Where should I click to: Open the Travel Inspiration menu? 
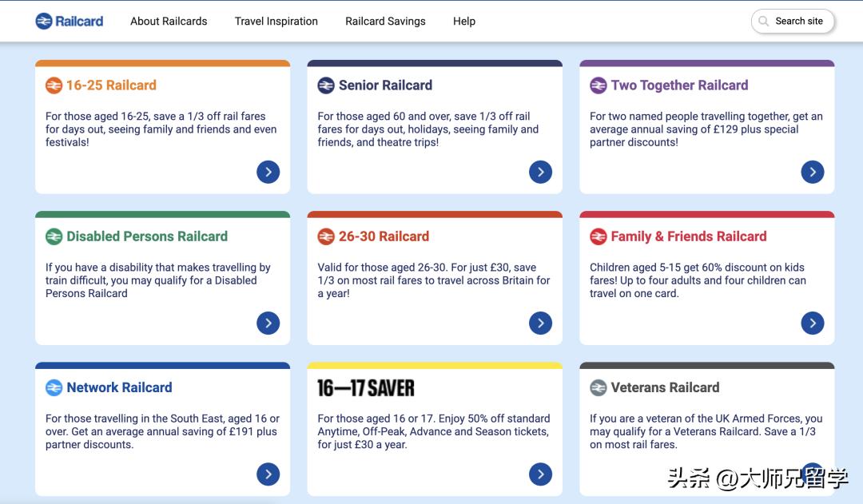click(x=276, y=22)
